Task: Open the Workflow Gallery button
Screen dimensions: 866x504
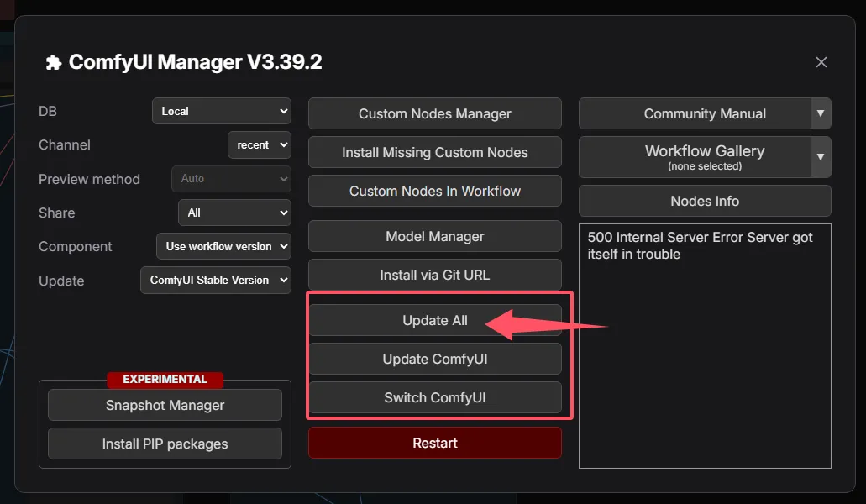Action: click(x=695, y=157)
